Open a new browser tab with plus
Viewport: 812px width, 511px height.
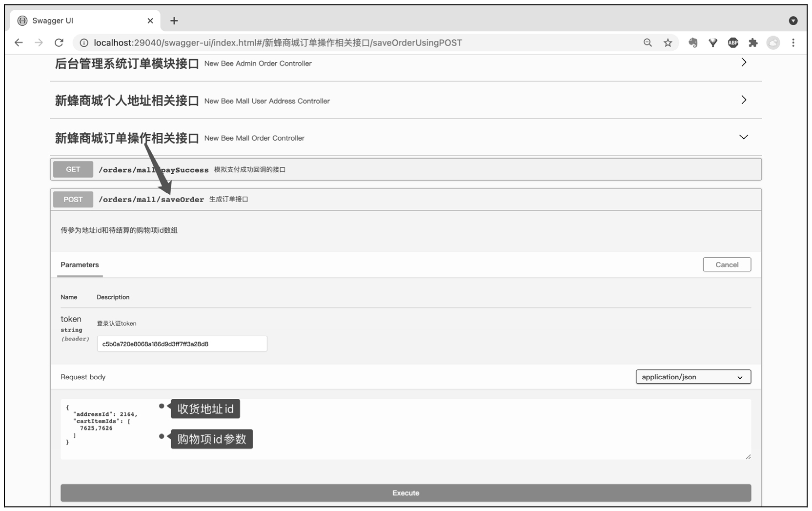click(x=174, y=20)
